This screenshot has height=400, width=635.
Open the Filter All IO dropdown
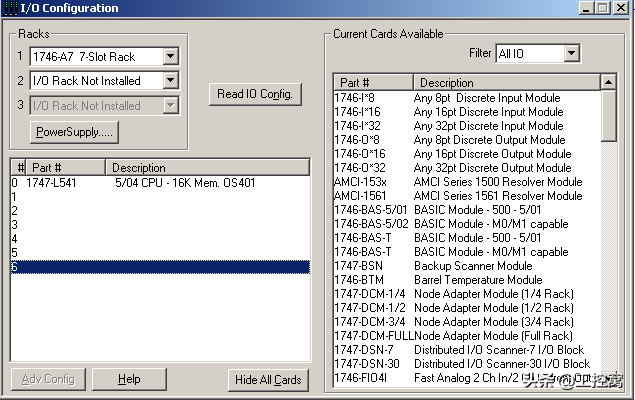point(570,53)
